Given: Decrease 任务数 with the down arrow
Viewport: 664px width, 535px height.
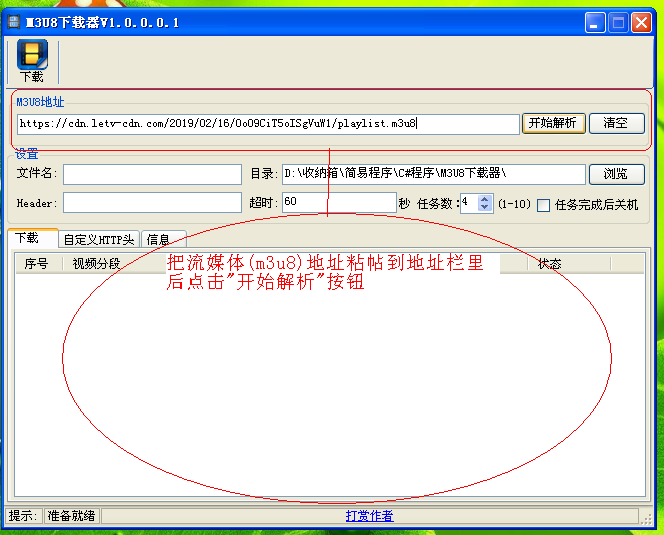Looking at the screenshot, I should (x=485, y=208).
